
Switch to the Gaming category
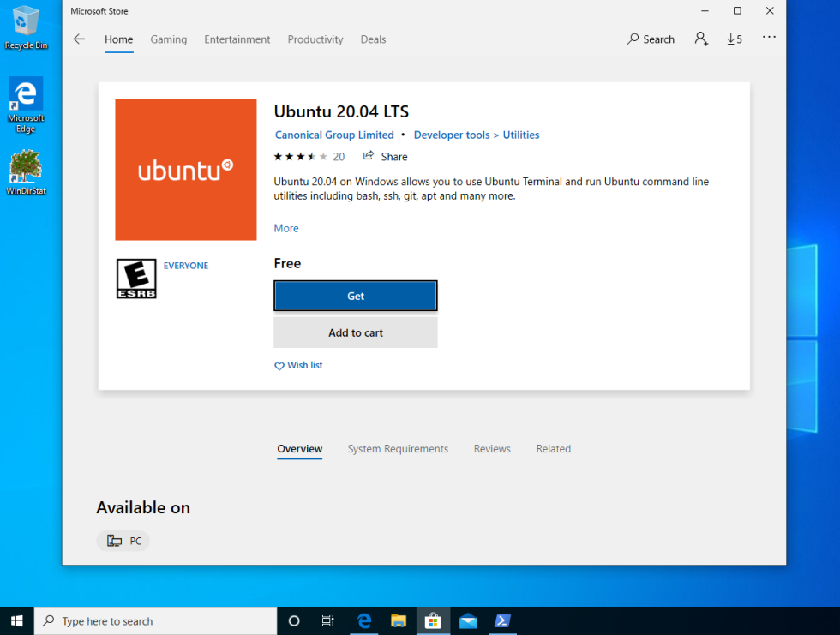tap(168, 39)
